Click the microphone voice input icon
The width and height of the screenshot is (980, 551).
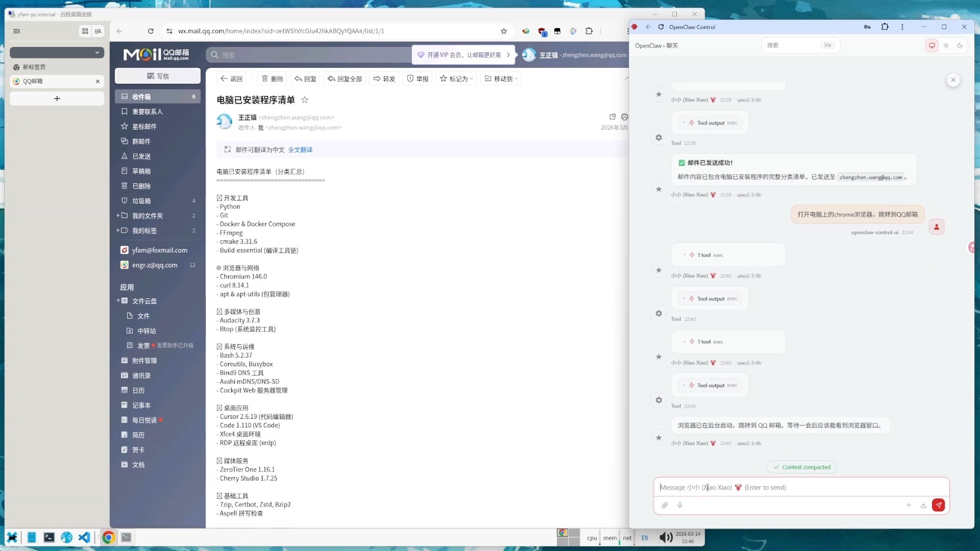[x=680, y=505]
